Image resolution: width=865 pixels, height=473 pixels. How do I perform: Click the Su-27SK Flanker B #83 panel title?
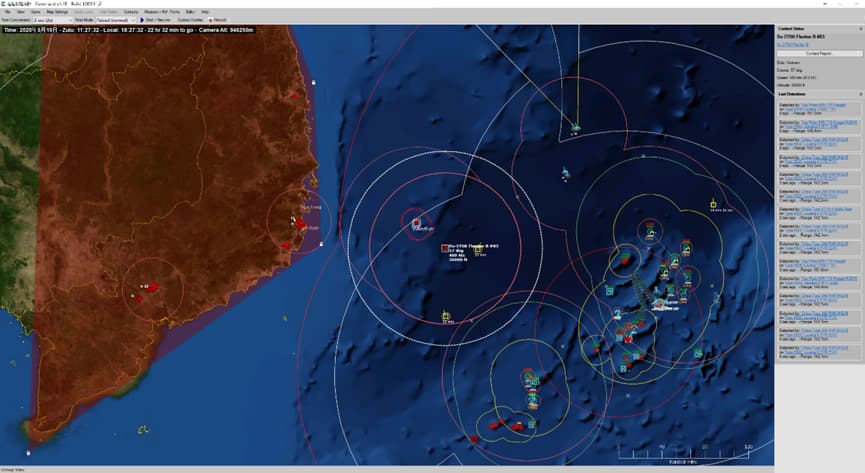point(800,37)
